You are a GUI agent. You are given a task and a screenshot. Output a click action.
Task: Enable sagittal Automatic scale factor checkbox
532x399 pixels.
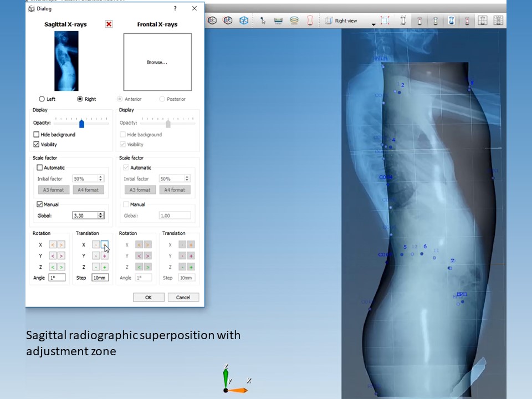pyautogui.click(x=40, y=167)
